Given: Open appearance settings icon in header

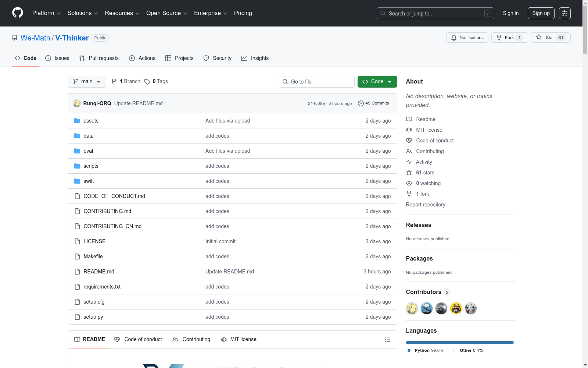Looking at the screenshot, I should pos(565,13).
